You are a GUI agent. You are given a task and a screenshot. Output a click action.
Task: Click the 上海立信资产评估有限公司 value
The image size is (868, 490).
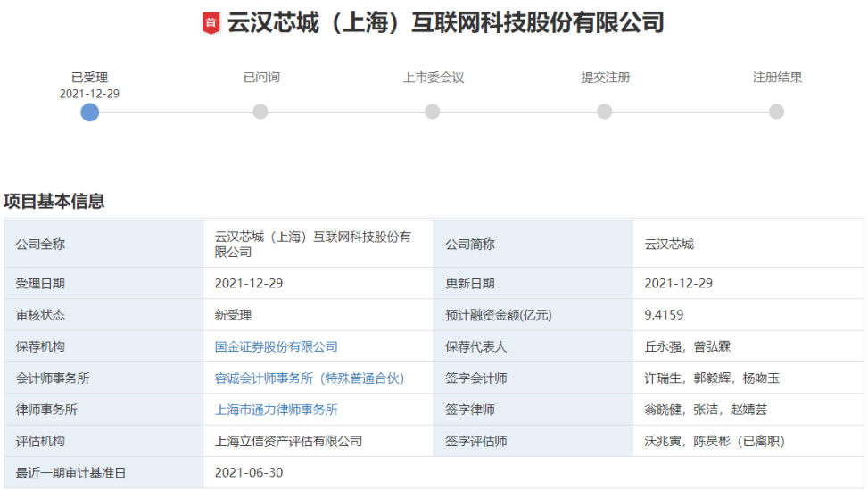tap(288, 441)
